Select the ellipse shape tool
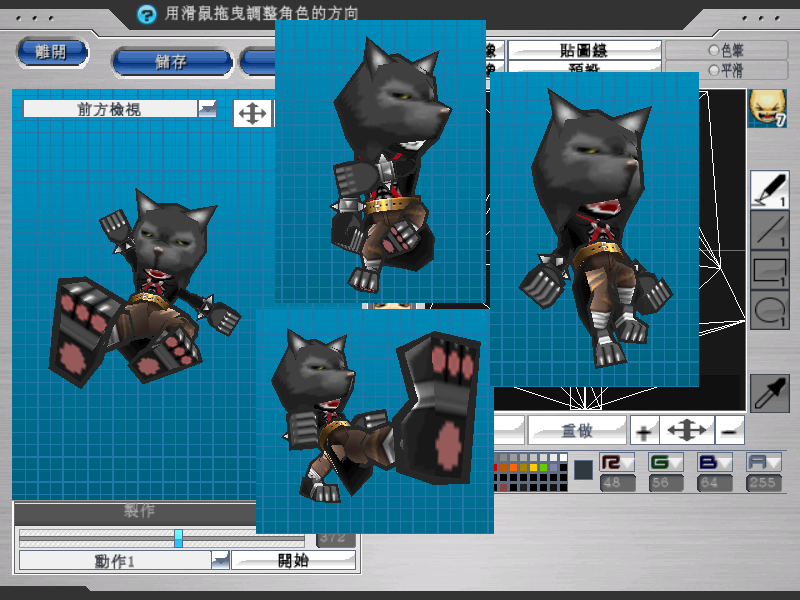Viewport: 800px width, 600px height. (769, 310)
